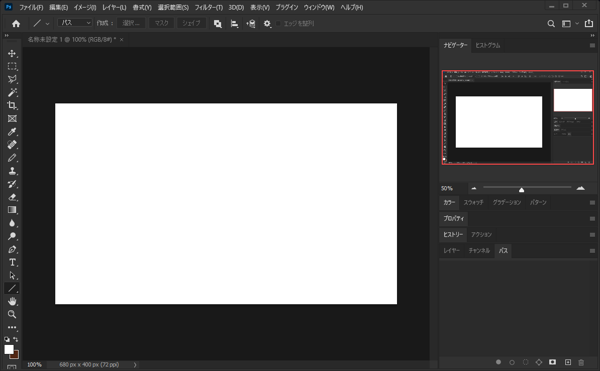Close the 名称未設定 1 document tab
This screenshot has height=371, width=600.
[x=122, y=40]
